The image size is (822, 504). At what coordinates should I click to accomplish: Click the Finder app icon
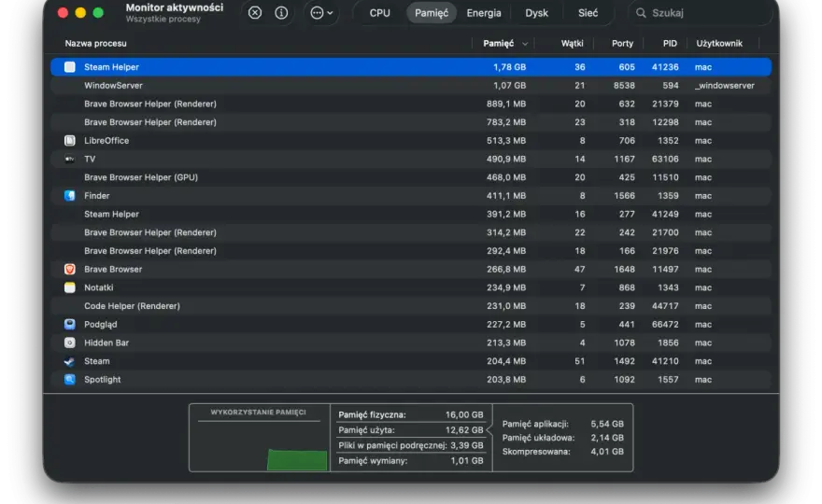click(70, 195)
